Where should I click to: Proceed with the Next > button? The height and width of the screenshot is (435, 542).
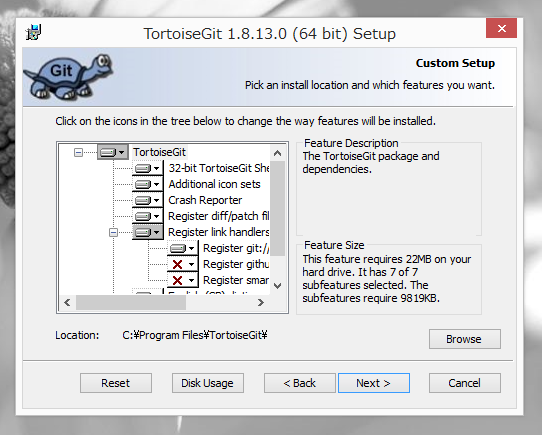[x=374, y=383]
